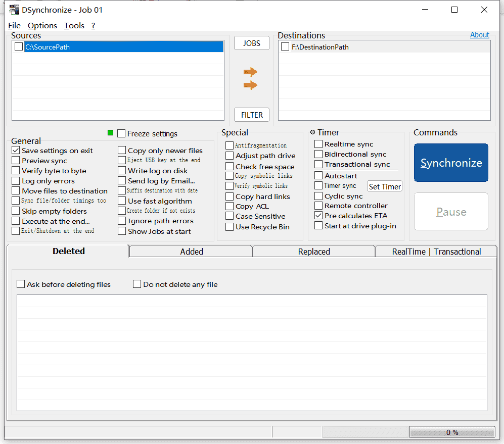Tick the F:\DestinationPath checkbox
The width and height of the screenshot is (504, 444).
coord(285,46)
